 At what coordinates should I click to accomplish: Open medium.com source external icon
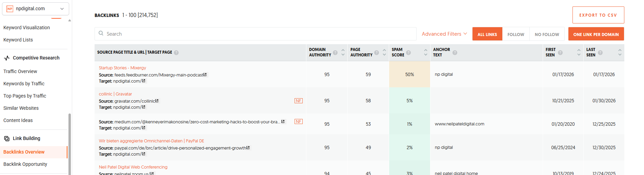(x=283, y=121)
